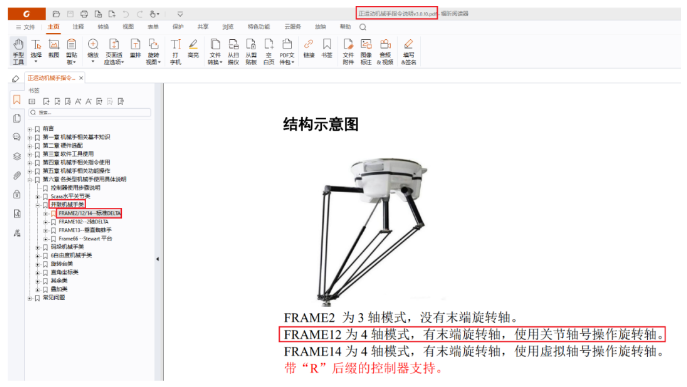Open the 注释 (Comment) ribbon tab

[x=78, y=27]
